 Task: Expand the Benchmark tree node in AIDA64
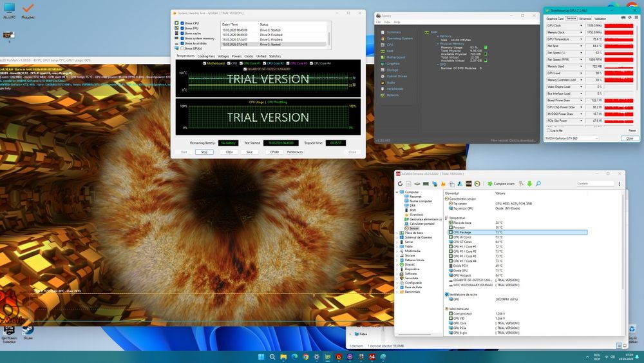pyautogui.click(x=397, y=291)
